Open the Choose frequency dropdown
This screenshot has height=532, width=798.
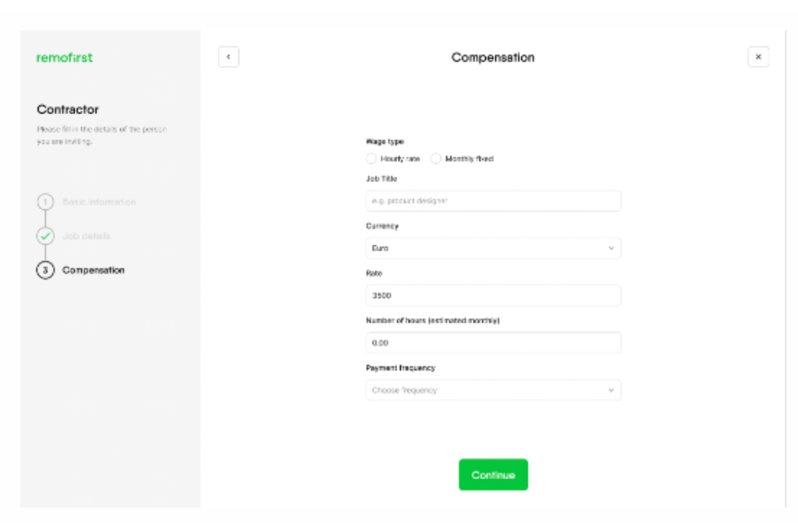(x=493, y=390)
